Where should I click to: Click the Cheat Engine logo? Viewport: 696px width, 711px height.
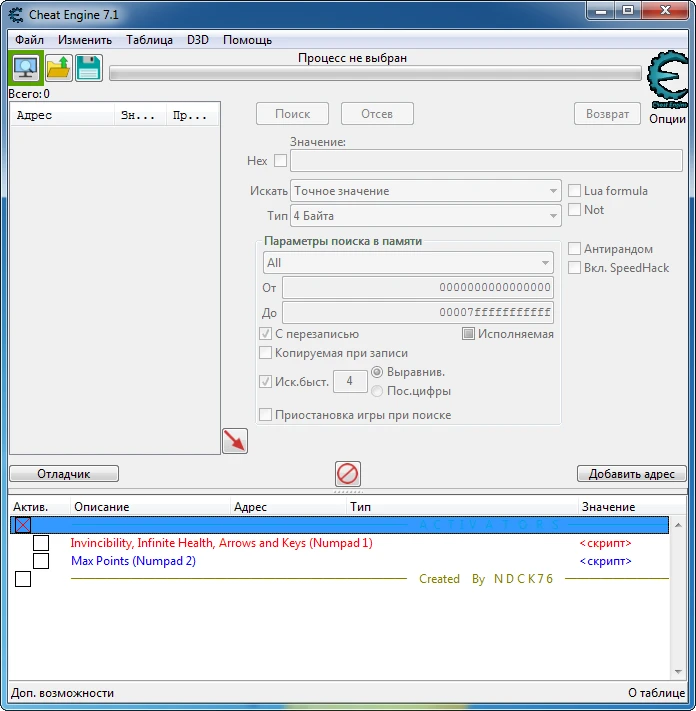click(668, 79)
